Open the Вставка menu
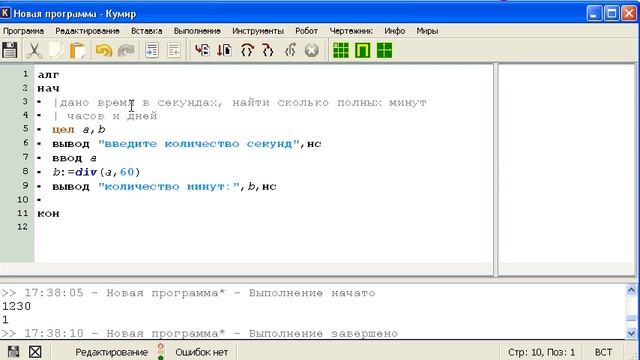Image resolution: width=640 pixels, height=360 pixels. click(x=147, y=31)
